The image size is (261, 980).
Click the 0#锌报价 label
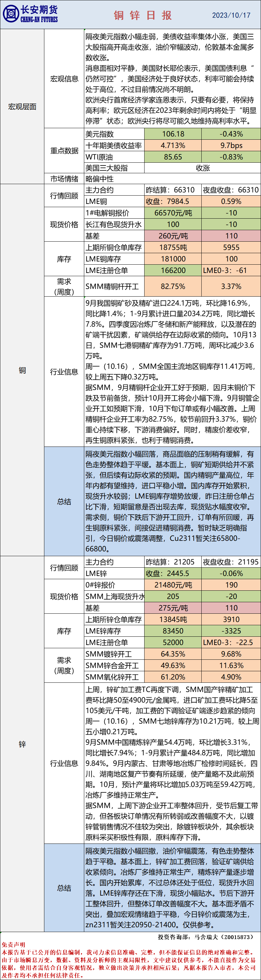pos(114,585)
